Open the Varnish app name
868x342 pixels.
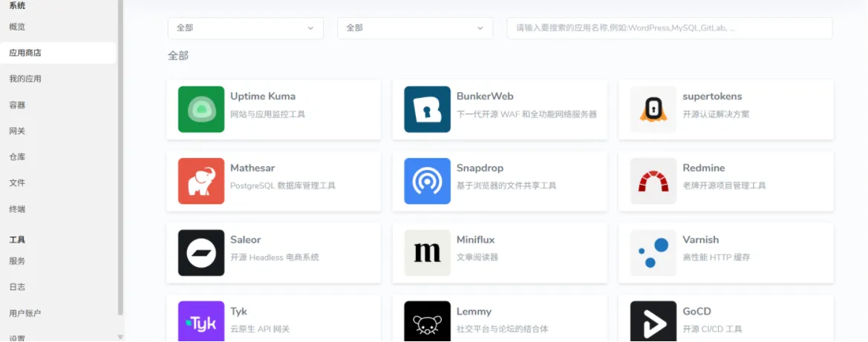[701, 240]
